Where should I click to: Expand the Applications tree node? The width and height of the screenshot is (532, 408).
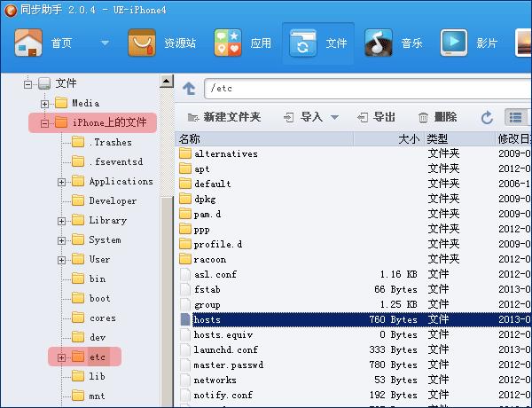61,183
